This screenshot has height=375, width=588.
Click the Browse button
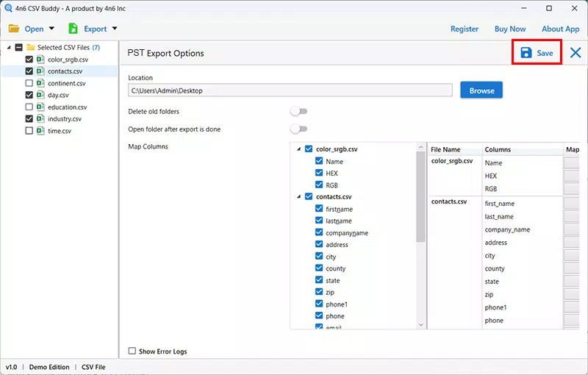481,90
